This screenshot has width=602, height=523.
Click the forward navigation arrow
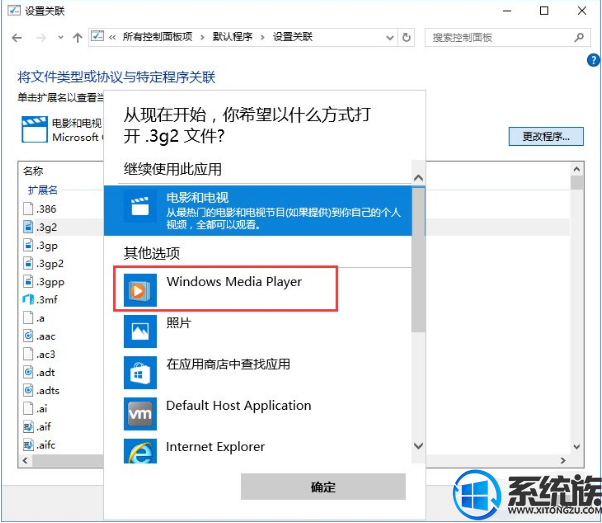tap(41, 38)
